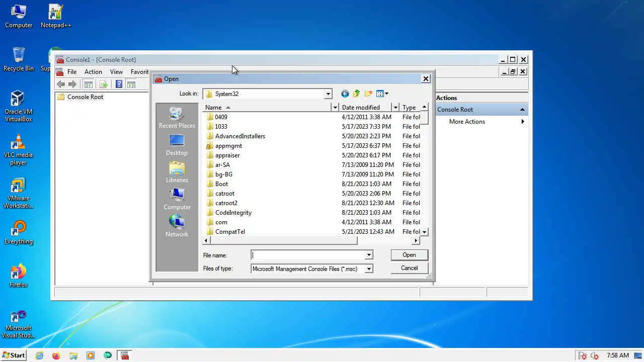Toggle Show/Hide Console Tree toolbar icon
644x362 pixels.
tap(88, 84)
